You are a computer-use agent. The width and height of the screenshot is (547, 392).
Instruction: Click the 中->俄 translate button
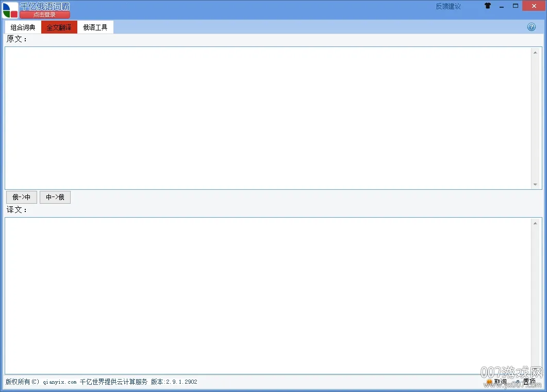click(55, 197)
